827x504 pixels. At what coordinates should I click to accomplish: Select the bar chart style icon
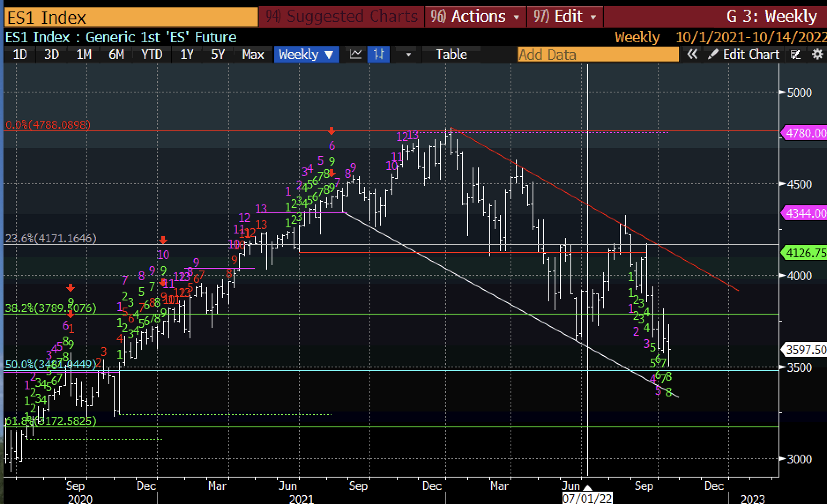pyautogui.click(x=379, y=55)
